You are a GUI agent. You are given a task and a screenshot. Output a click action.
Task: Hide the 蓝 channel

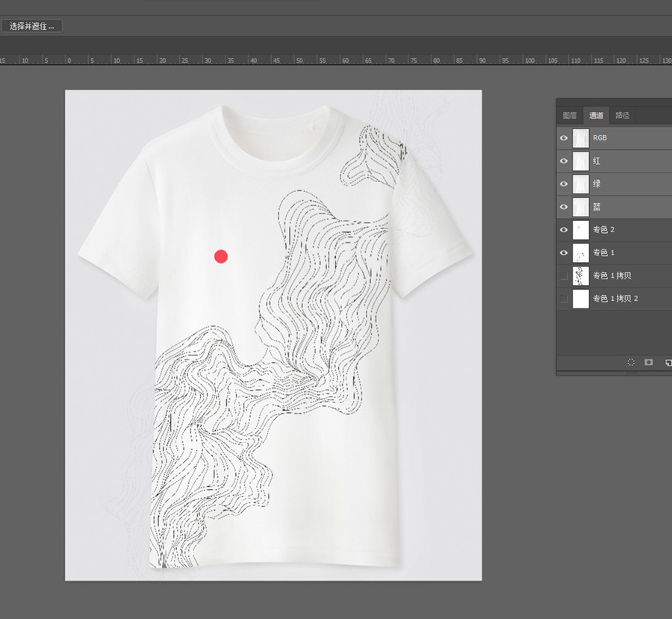click(564, 207)
